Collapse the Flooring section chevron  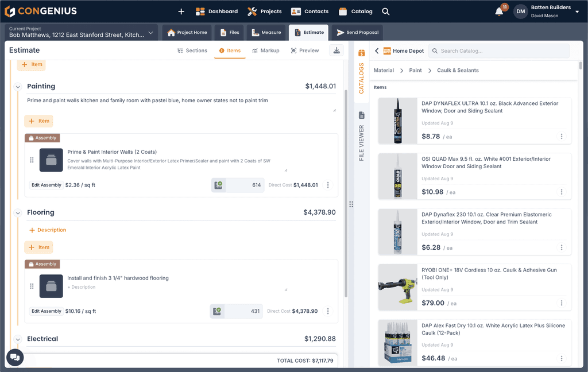pyautogui.click(x=17, y=212)
